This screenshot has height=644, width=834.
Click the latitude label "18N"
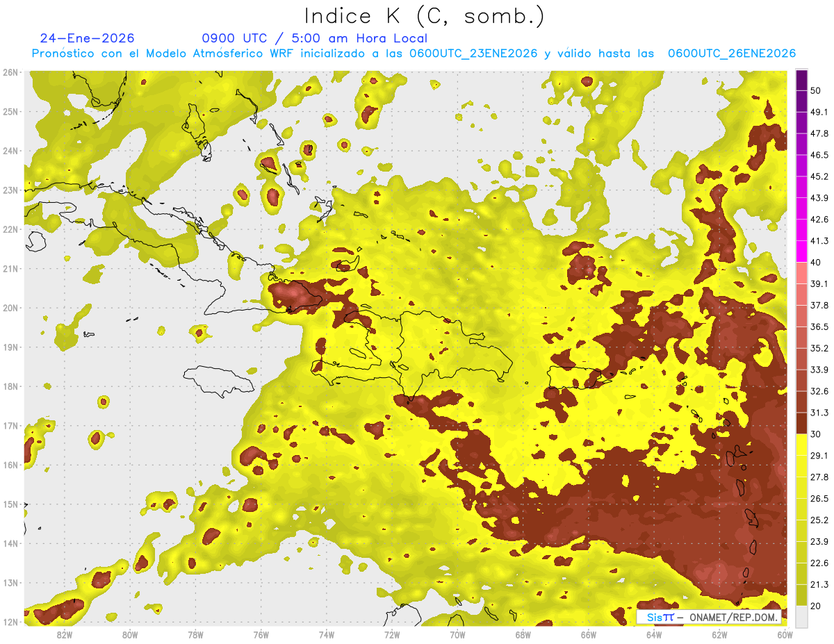pos(10,386)
